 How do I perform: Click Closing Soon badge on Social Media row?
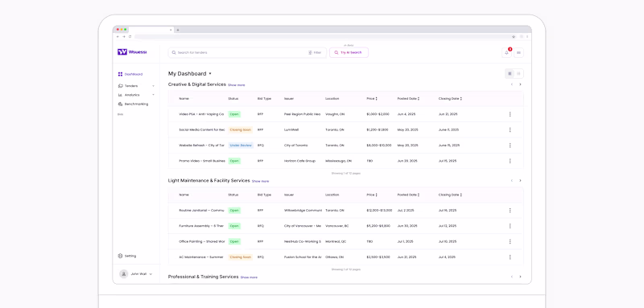(240, 129)
